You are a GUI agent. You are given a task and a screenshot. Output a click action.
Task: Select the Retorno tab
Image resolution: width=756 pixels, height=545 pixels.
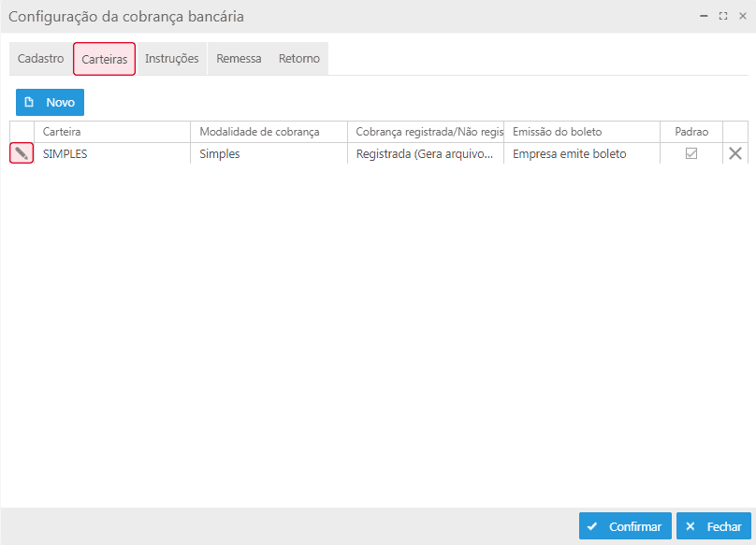click(x=299, y=59)
